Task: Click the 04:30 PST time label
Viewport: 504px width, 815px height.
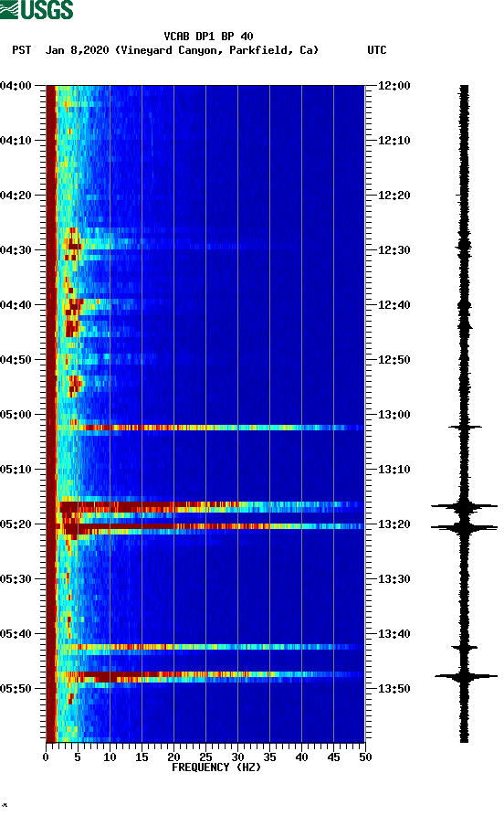Action: (16, 250)
